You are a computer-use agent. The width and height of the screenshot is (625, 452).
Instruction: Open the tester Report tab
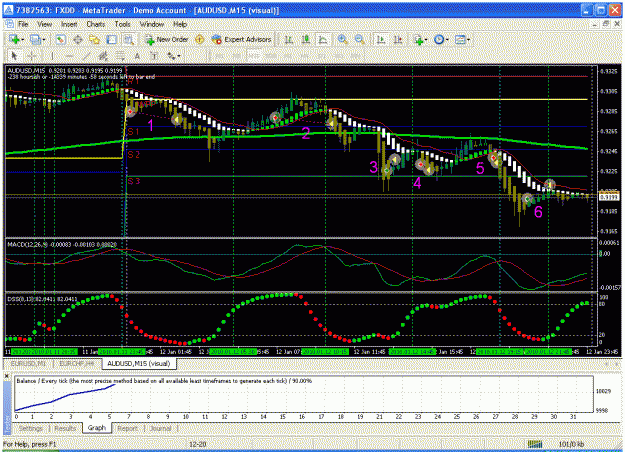(127, 428)
